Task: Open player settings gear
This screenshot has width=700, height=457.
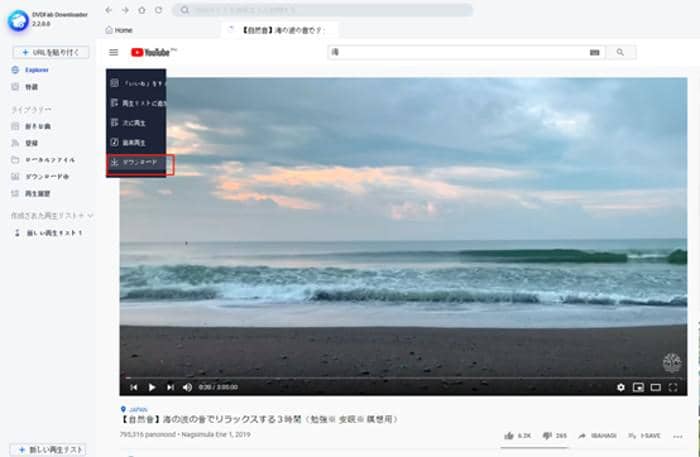Action: click(621, 387)
